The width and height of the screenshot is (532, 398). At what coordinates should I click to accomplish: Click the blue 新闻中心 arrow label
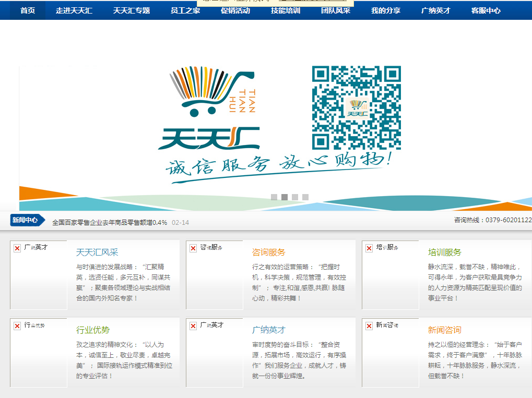26,220
